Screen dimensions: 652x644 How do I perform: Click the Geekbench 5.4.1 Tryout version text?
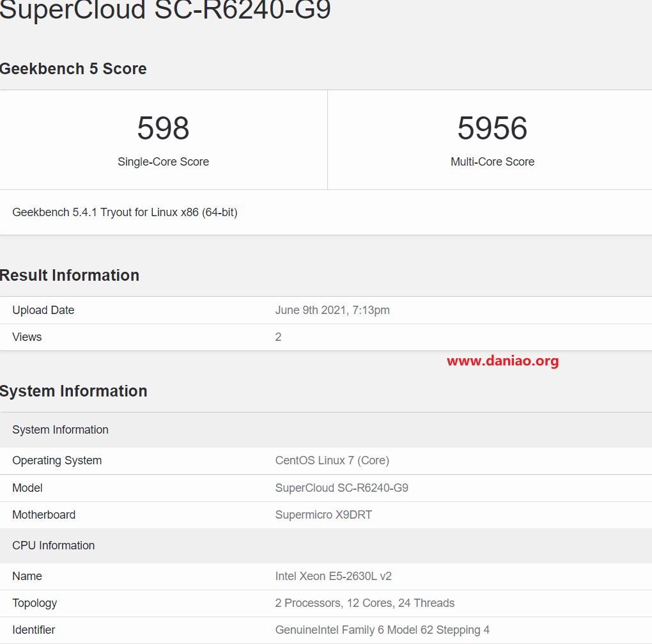point(125,212)
